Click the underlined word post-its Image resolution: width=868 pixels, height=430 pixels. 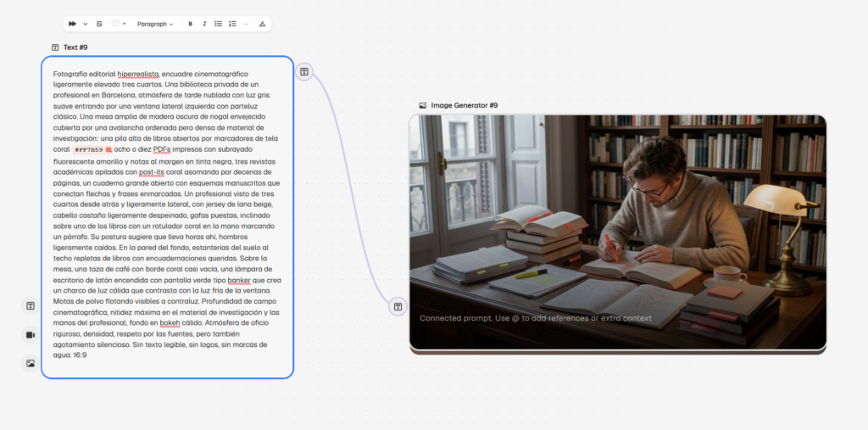point(152,172)
